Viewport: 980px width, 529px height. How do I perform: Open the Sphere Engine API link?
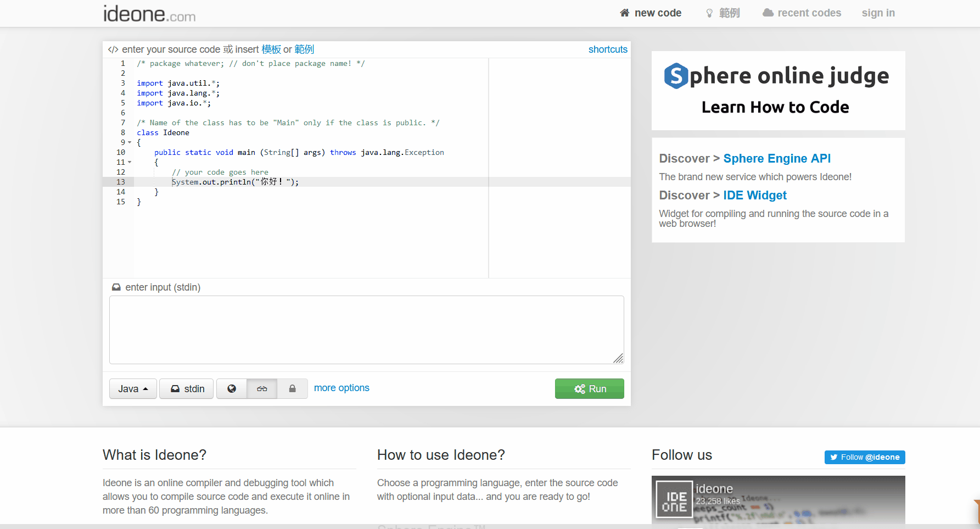click(777, 158)
